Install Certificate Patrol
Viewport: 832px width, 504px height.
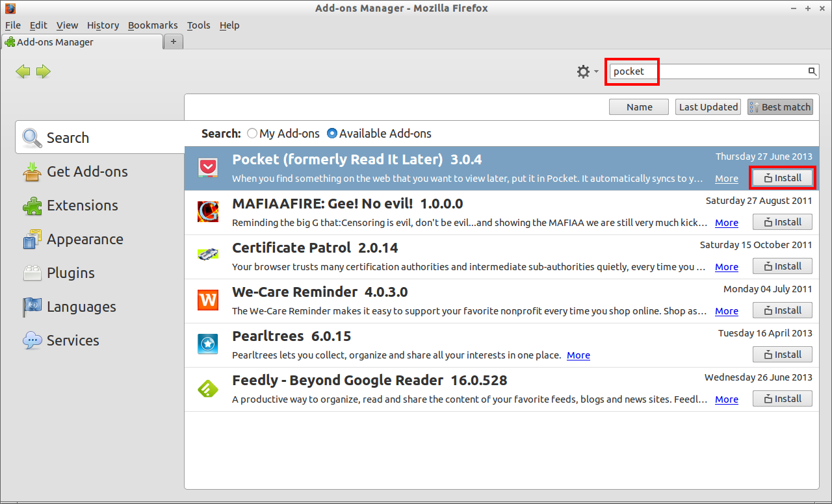click(x=783, y=266)
